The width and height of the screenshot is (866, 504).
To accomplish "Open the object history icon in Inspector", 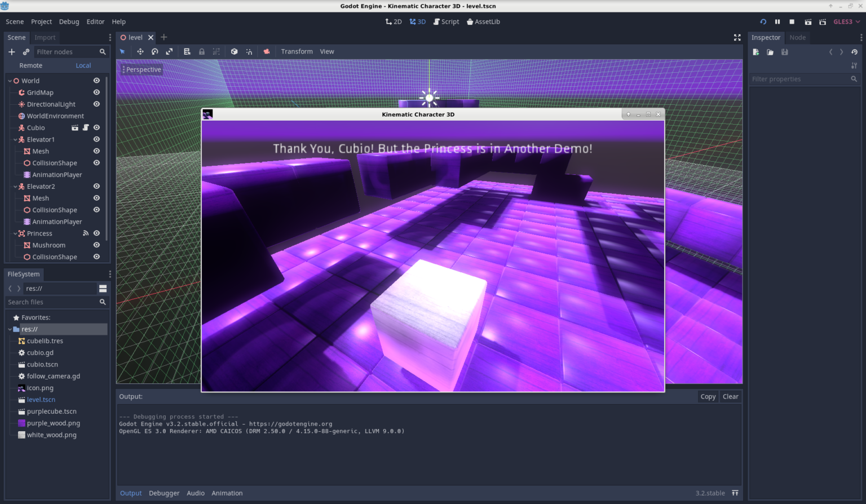I will pyautogui.click(x=855, y=52).
